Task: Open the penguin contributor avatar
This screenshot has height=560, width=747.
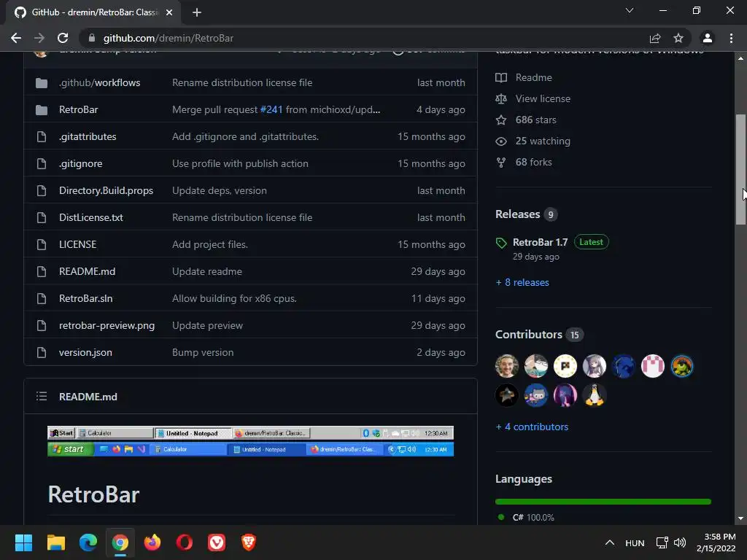Action: [595, 395]
